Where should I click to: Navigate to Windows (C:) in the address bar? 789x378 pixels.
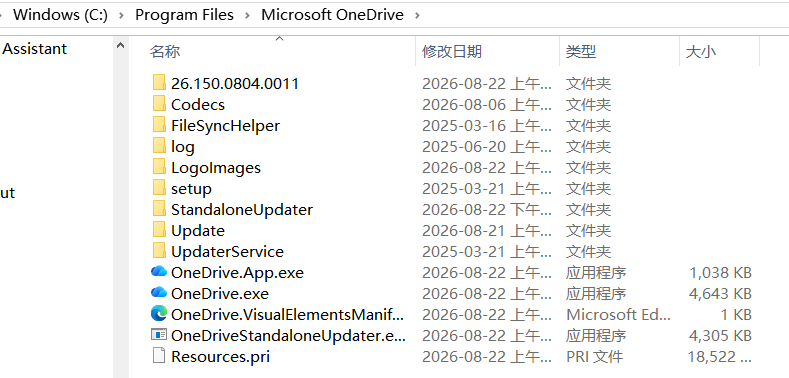coord(60,15)
